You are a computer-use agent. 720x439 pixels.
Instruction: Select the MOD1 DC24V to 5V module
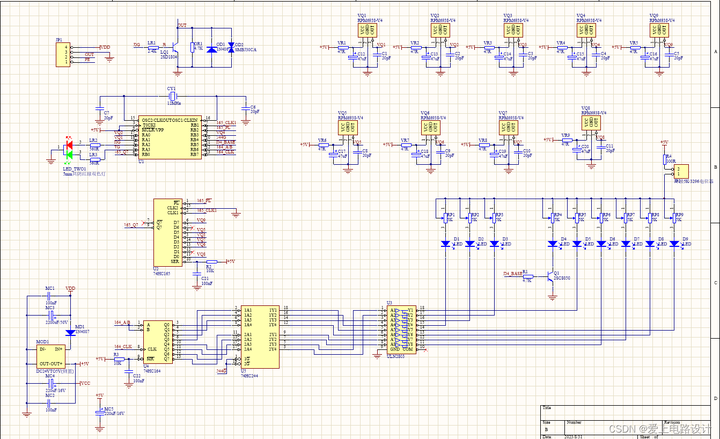(x=51, y=356)
